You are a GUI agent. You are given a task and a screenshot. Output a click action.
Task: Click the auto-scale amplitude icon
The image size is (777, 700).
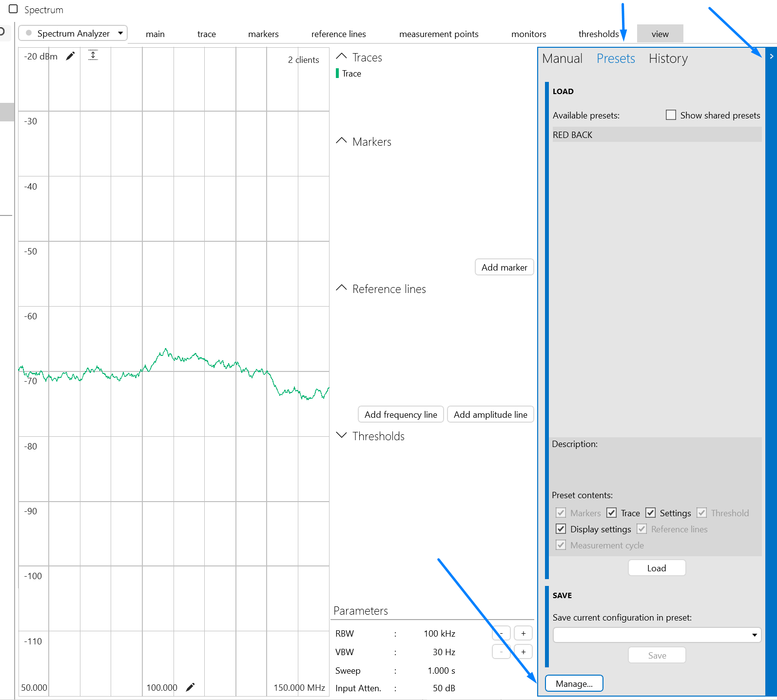point(93,55)
